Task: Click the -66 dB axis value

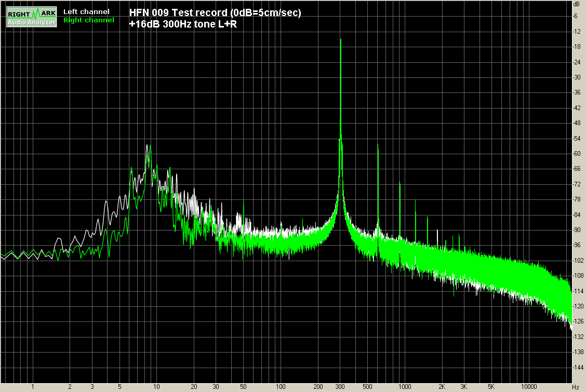Action: click(x=577, y=169)
